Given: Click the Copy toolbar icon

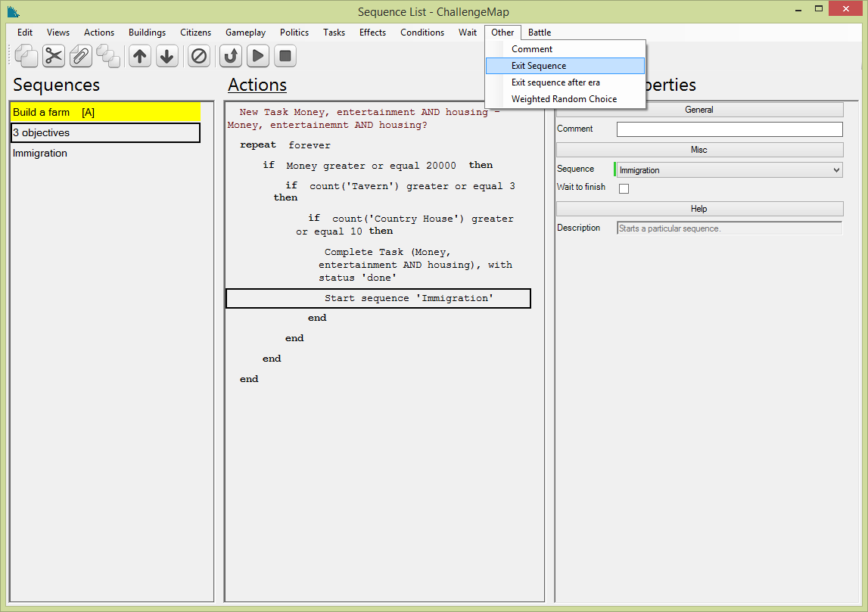Looking at the screenshot, I should pyautogui.click(x=26, y=56).
